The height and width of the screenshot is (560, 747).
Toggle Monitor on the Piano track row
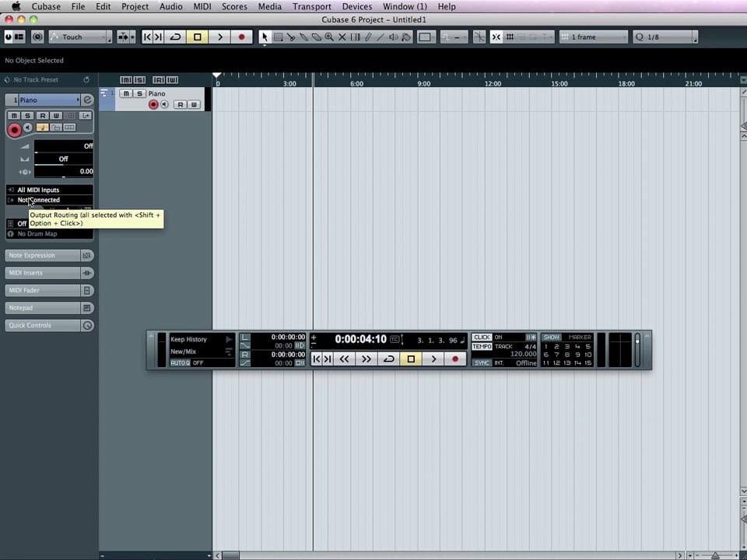click(x=164, y=104)
